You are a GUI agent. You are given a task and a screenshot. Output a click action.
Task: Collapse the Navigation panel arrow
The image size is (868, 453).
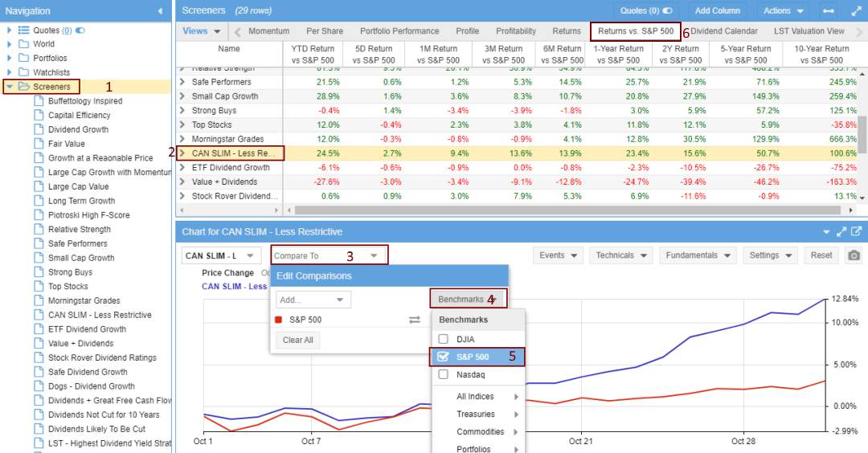point(160,11)
